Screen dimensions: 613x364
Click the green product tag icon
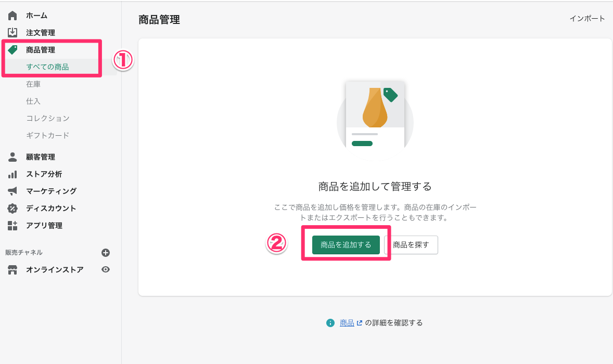coord(12,50)
